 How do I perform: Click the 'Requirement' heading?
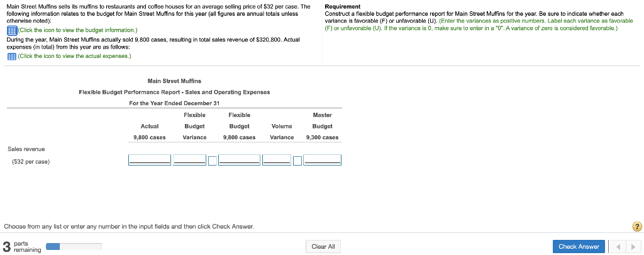(x=343, y=6)
